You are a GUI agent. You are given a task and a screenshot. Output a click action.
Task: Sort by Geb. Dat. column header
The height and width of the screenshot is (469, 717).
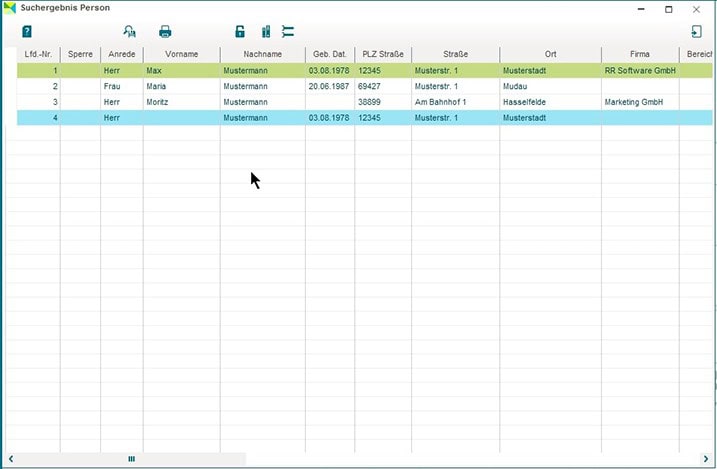[330, 54]
